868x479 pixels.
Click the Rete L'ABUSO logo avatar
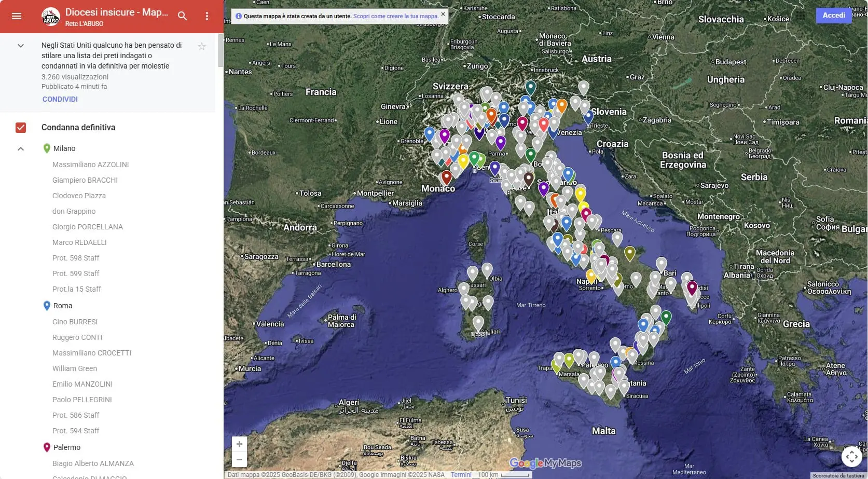[51, 17]
